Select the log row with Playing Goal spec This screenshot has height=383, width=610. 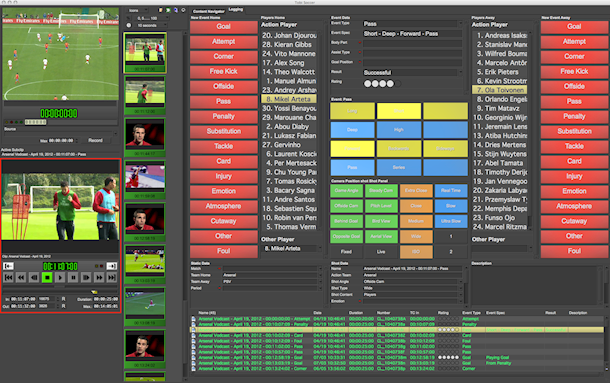[398, 357]
